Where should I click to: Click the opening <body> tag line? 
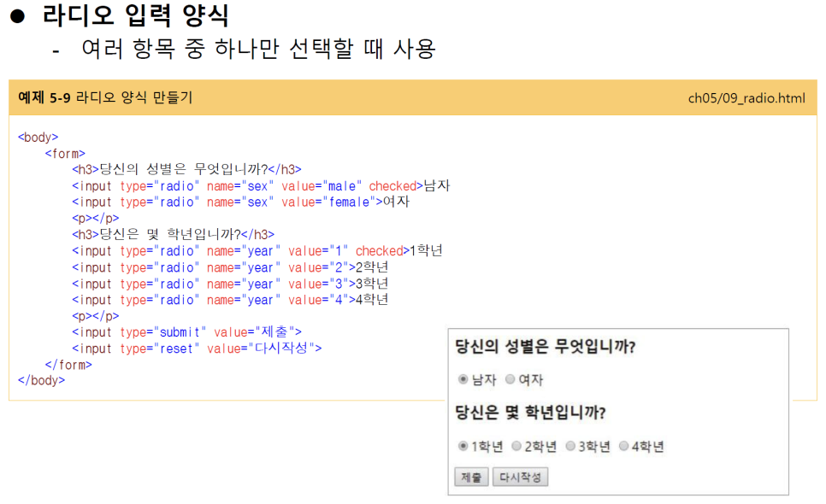[x=38, y=138]
